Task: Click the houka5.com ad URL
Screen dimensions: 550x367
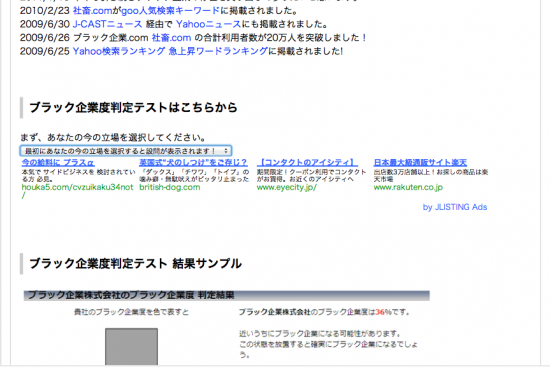Action: 77,191
